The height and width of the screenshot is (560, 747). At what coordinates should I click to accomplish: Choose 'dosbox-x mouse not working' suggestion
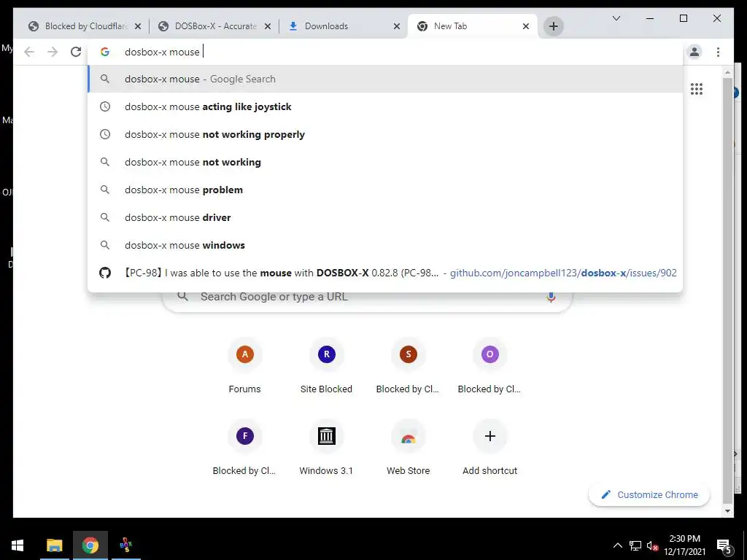click(385, 162)
